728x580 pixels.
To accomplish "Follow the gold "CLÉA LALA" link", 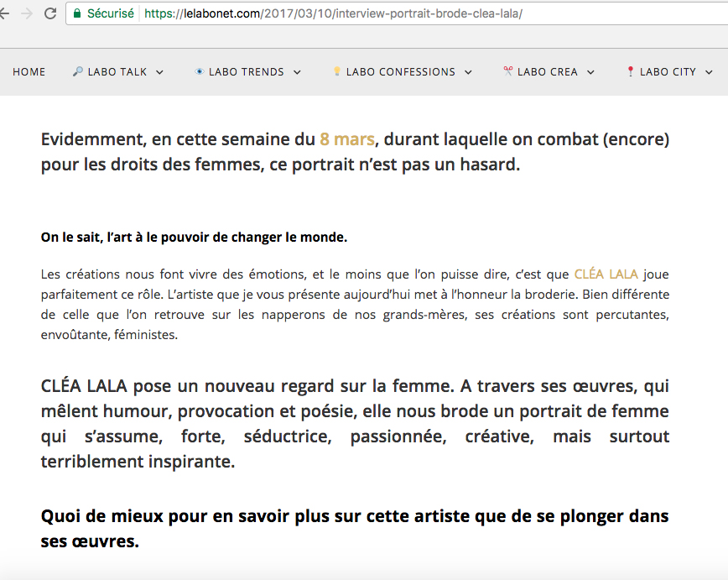I will pos(606,274).
